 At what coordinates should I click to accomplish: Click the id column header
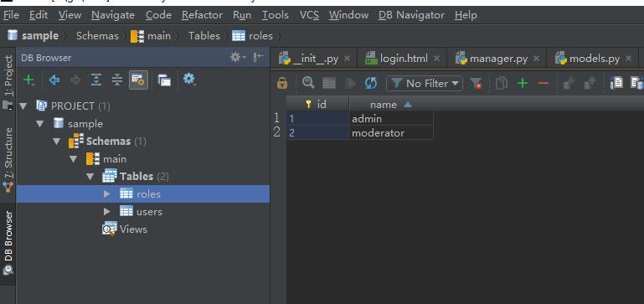click(x=317, y=105)
